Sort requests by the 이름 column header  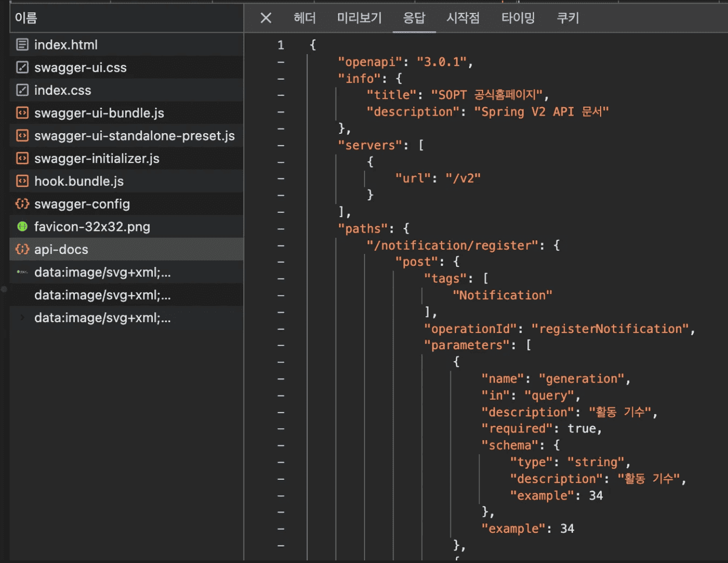coord(26,18)
